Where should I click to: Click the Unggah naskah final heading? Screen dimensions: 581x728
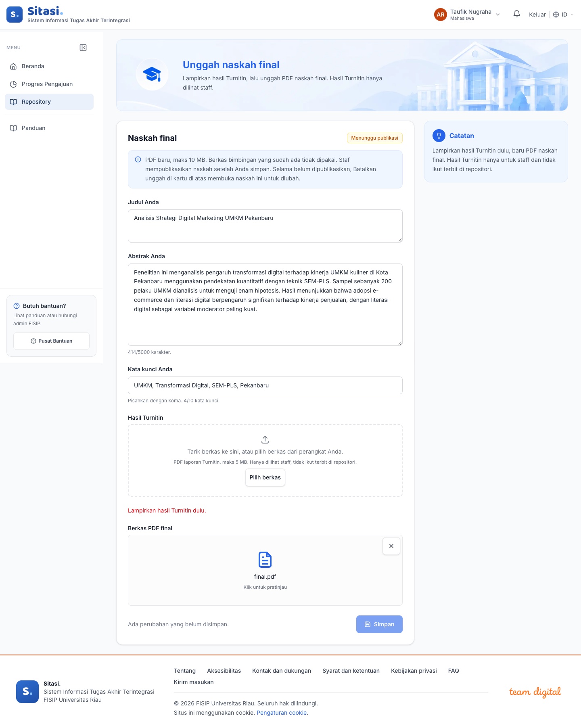(231, 65)
